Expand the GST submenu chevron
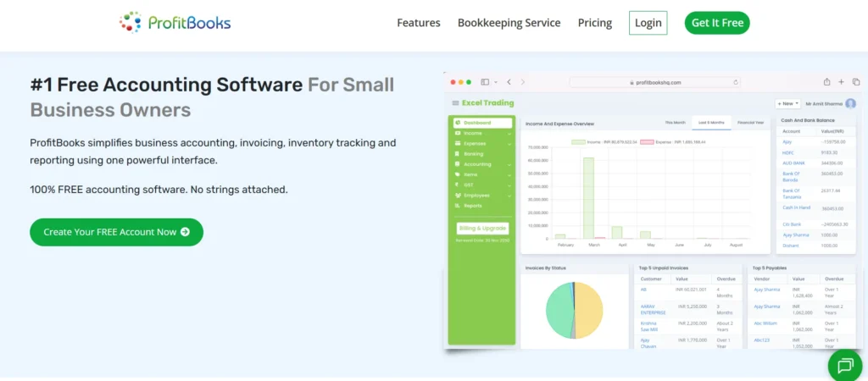This screenshot has width=868, height=381. point(509,185)
